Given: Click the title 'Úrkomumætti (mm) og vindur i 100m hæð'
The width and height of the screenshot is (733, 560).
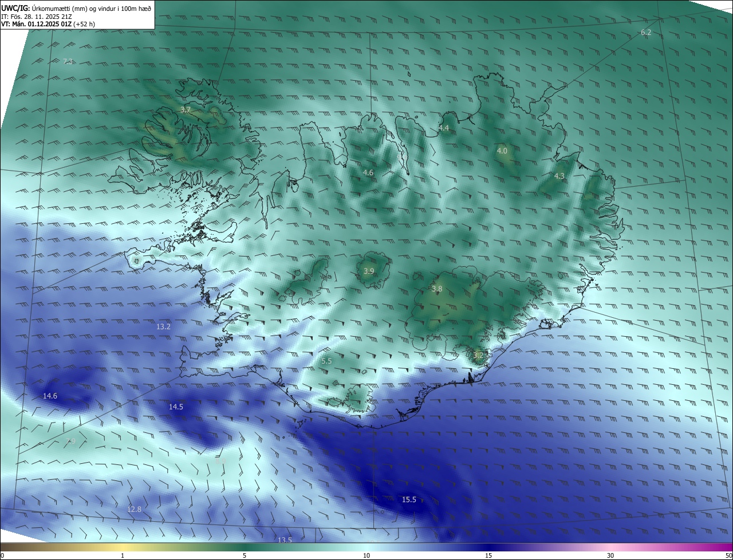Looking at the screenshot, I should pos(92,7).
